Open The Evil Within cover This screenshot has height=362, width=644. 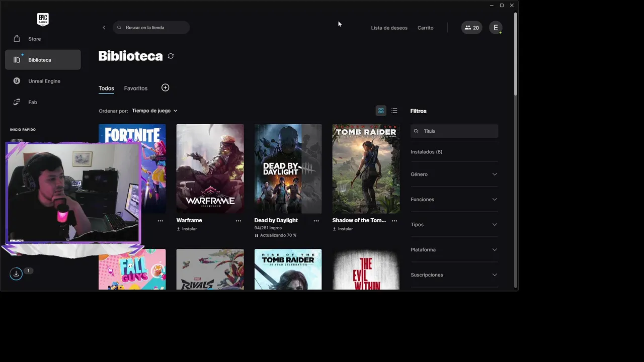[x=366, y=269]
